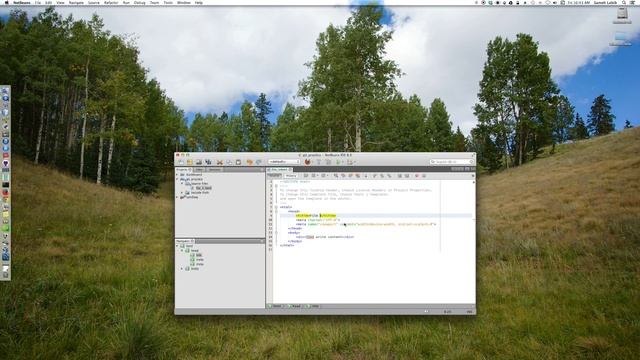
Task: Open the Team menu
Action: pos(154,2)
